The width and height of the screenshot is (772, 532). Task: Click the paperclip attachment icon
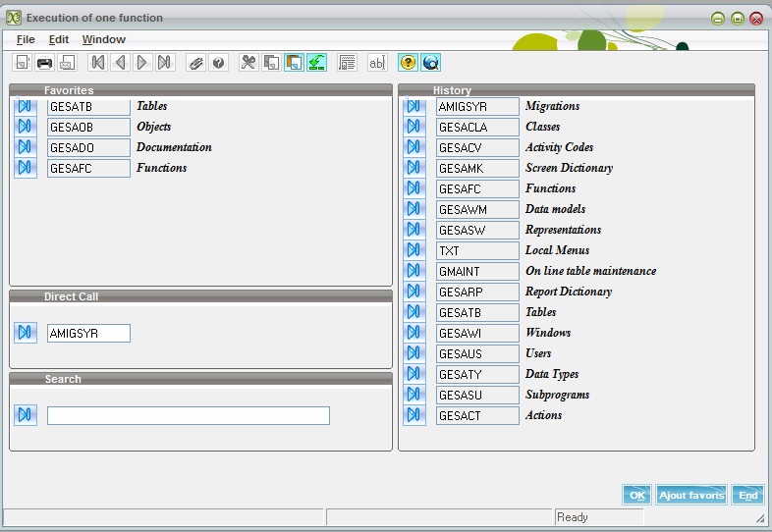click(195, 63)
